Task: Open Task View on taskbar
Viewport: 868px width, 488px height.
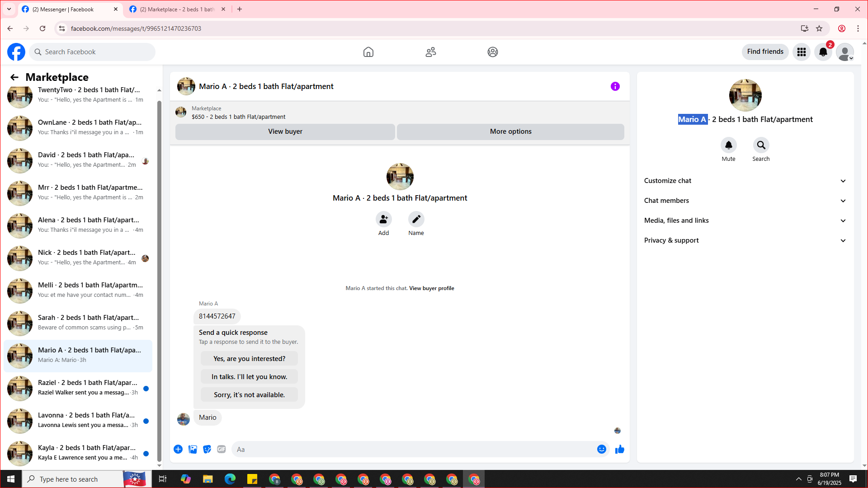Action: click(163, 479)
